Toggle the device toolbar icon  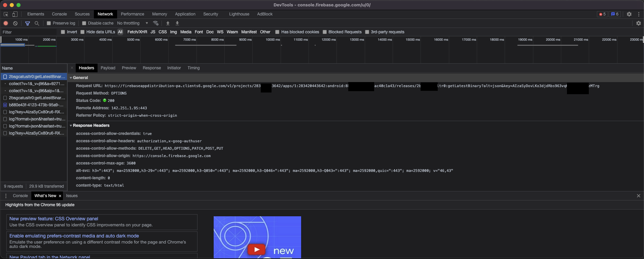[x=15, y=14]
